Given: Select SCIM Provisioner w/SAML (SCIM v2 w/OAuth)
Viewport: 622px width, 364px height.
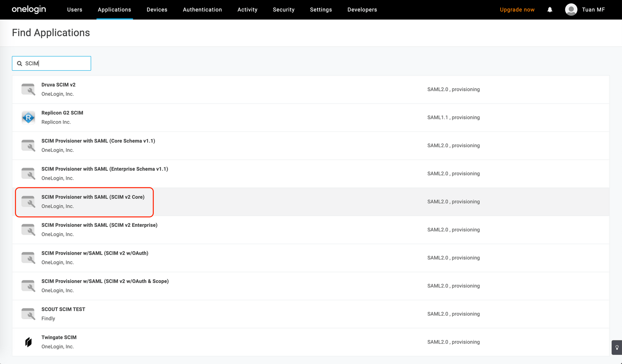Looking at the screenshot, I should (311, 258).
